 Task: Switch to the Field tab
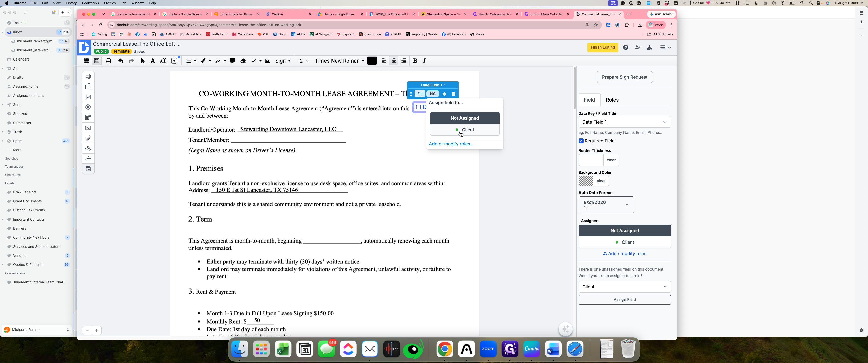tap(589, 100)
